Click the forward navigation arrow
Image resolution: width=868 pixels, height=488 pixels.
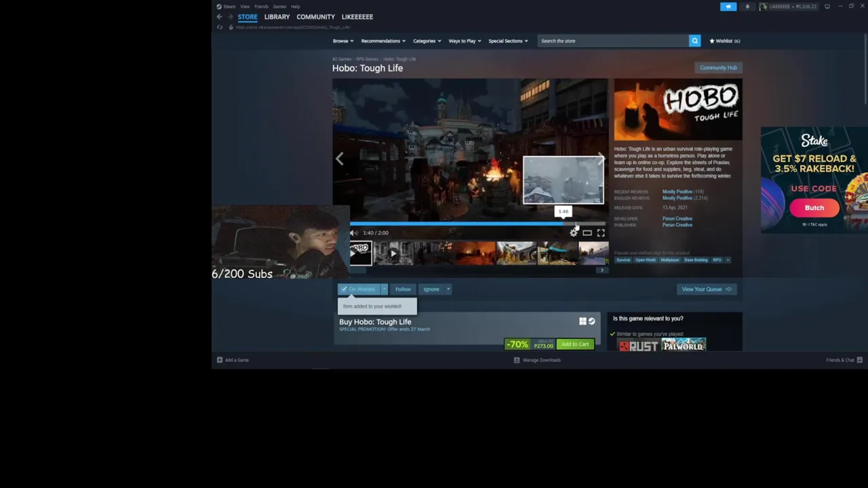tap(230, 17)
